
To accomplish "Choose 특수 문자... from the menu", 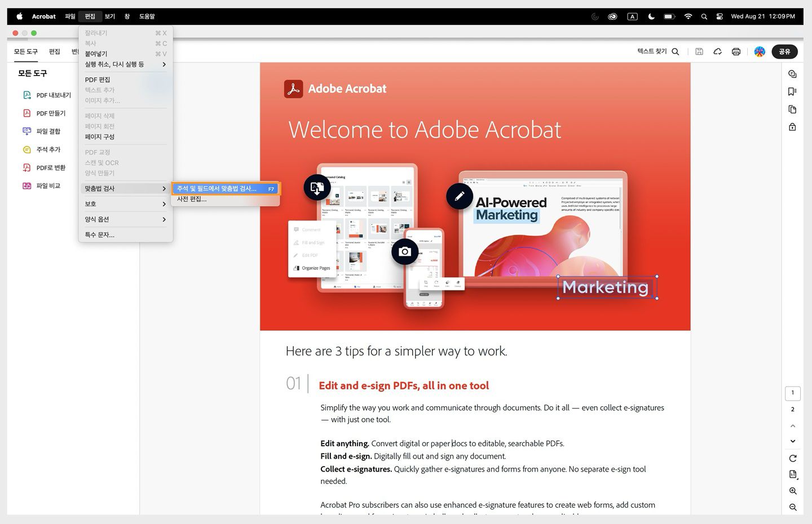I will [126, 234].
